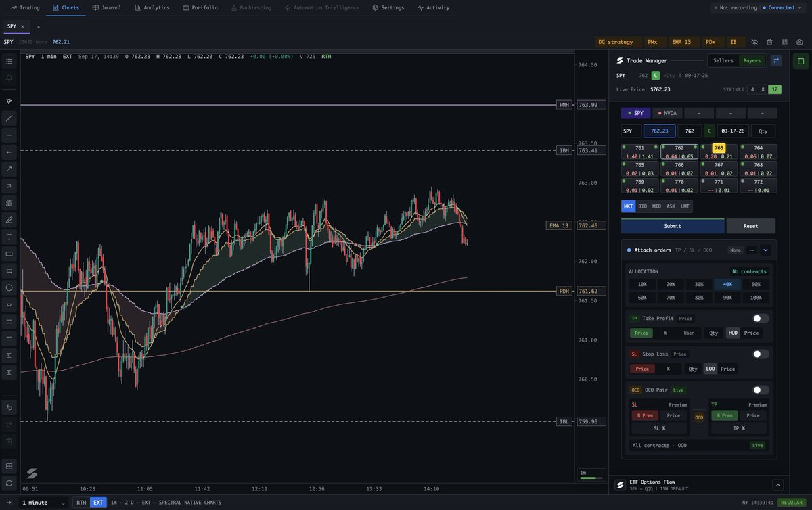Delete drawings with the trash icon

coord(769,42)
